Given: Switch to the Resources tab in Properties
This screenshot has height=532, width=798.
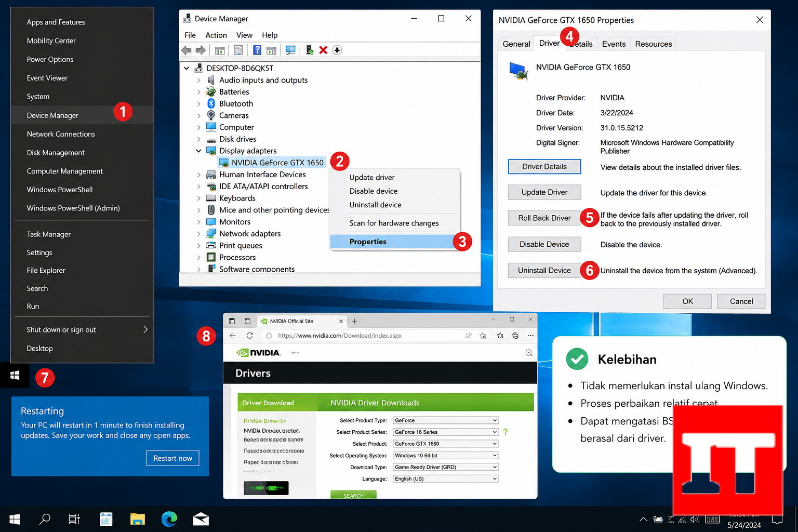Looking at the screenshot, I should pyautogui.click(x=654, y=44).
